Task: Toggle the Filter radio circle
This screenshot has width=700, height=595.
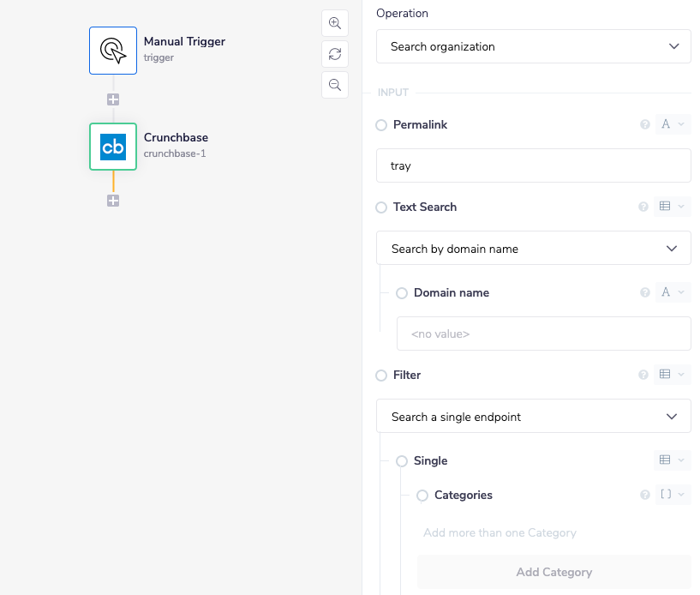Action: point(382,376)
